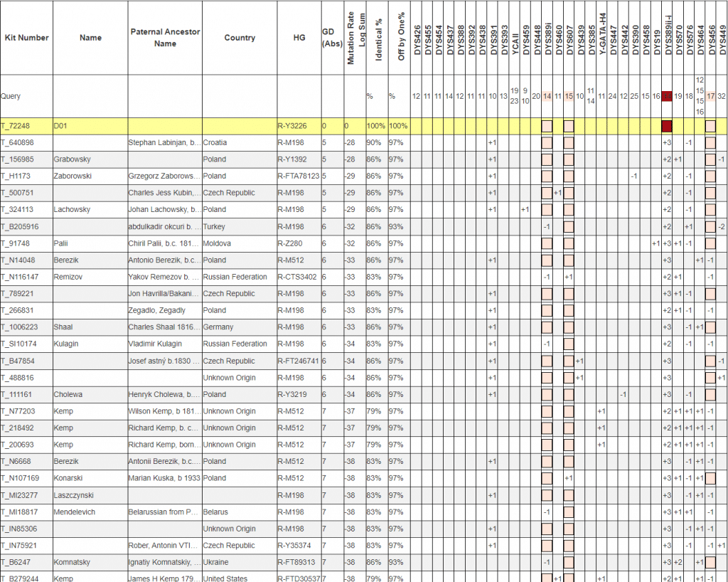Screen dimensions: 728x582
Task: Click the Kit Number column header
Action: pos(26,38)
